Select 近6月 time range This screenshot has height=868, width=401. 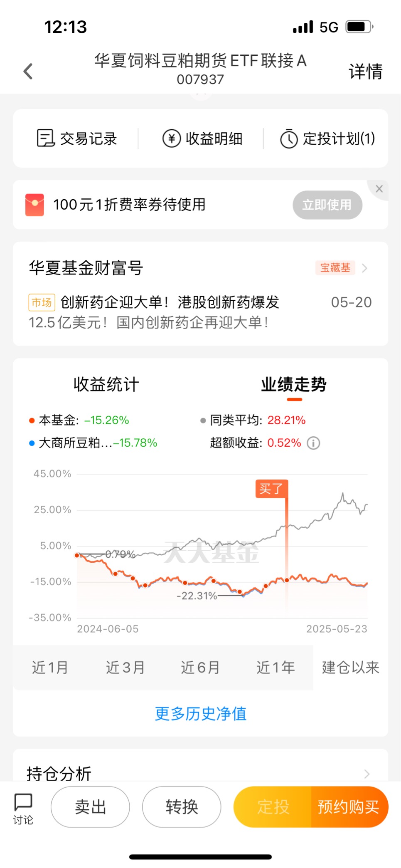click(200, 668)
